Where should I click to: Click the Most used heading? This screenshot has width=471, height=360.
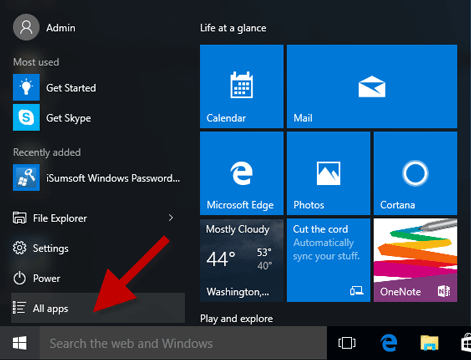[36, 62]
